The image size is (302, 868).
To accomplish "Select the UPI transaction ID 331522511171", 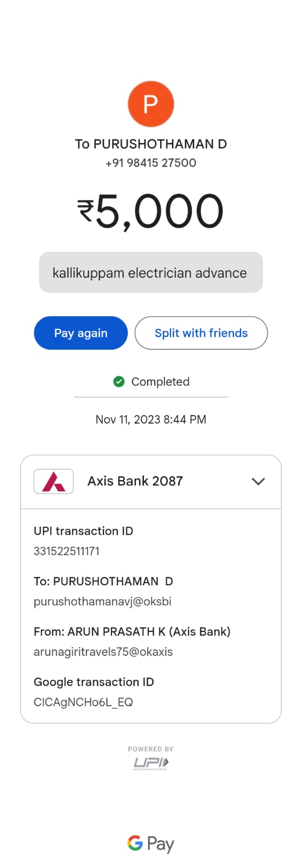I will click(67, 551).
